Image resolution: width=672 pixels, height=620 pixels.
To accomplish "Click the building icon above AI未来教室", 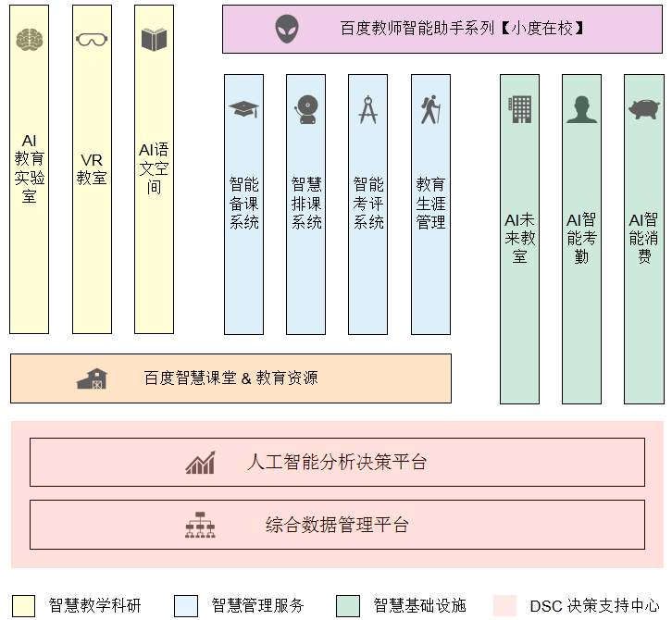I will (520, 109).
